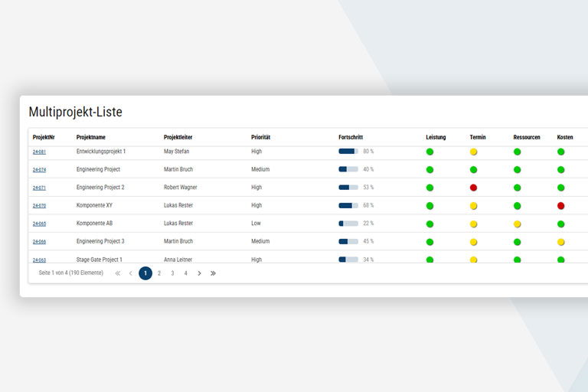Viewport: 588px width, 392px height.
Task: Open project link 24-074
Action: 39,170
